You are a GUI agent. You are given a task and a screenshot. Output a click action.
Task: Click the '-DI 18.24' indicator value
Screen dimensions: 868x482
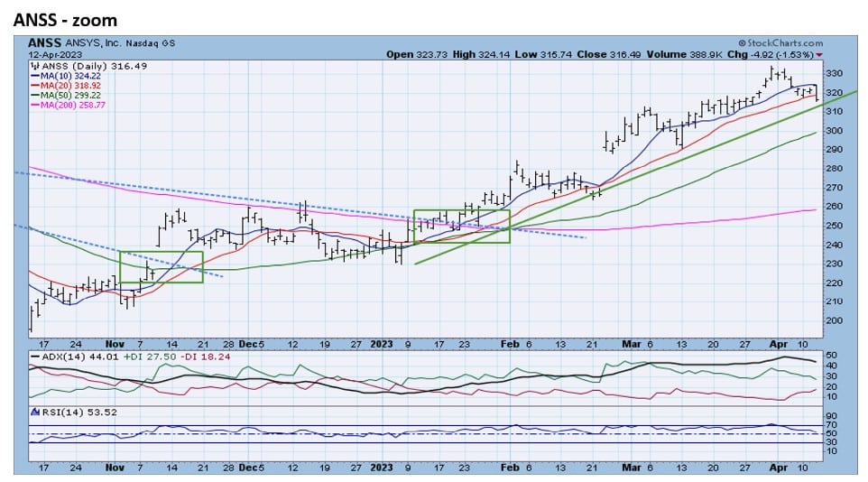205,357
